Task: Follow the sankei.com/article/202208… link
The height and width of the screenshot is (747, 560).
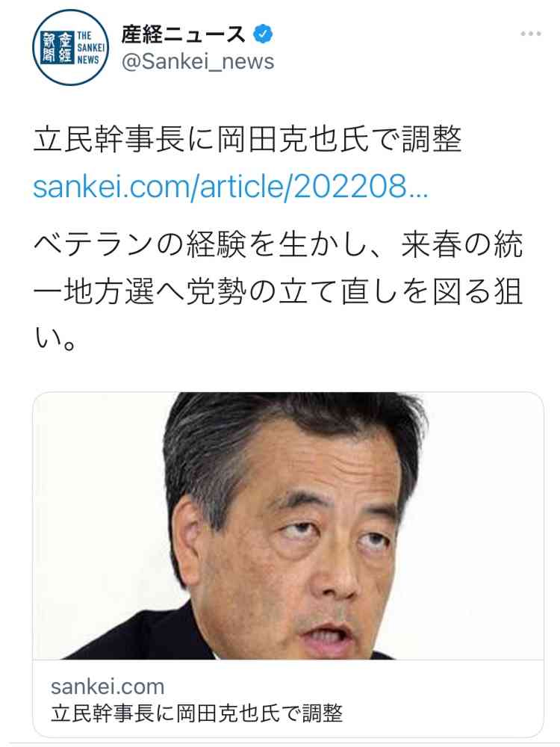Action: click(231, 186)
